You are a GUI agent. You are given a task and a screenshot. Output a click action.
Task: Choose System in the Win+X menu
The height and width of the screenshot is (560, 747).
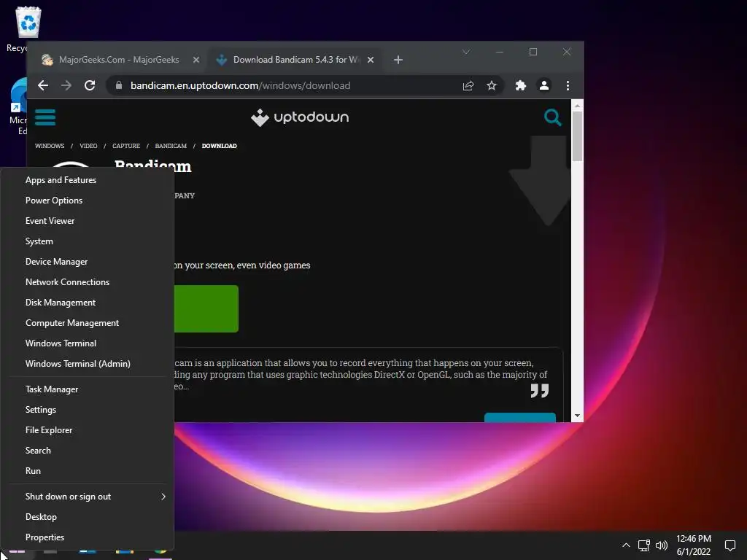coord(88,241)
